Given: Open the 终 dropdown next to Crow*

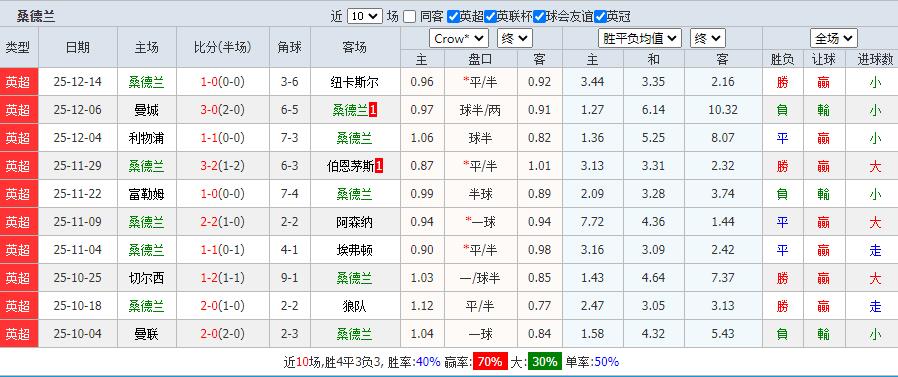Looking at the screenshot, I should 515,38.
